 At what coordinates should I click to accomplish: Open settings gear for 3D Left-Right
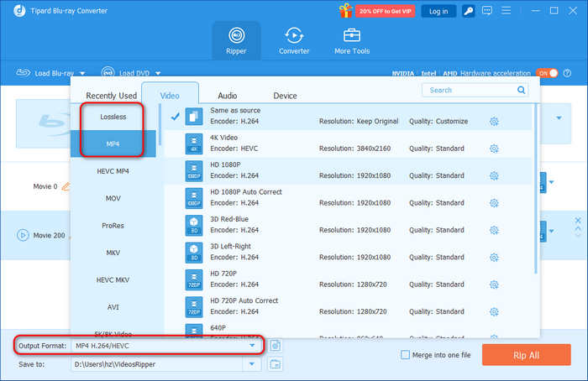(494, 258)
